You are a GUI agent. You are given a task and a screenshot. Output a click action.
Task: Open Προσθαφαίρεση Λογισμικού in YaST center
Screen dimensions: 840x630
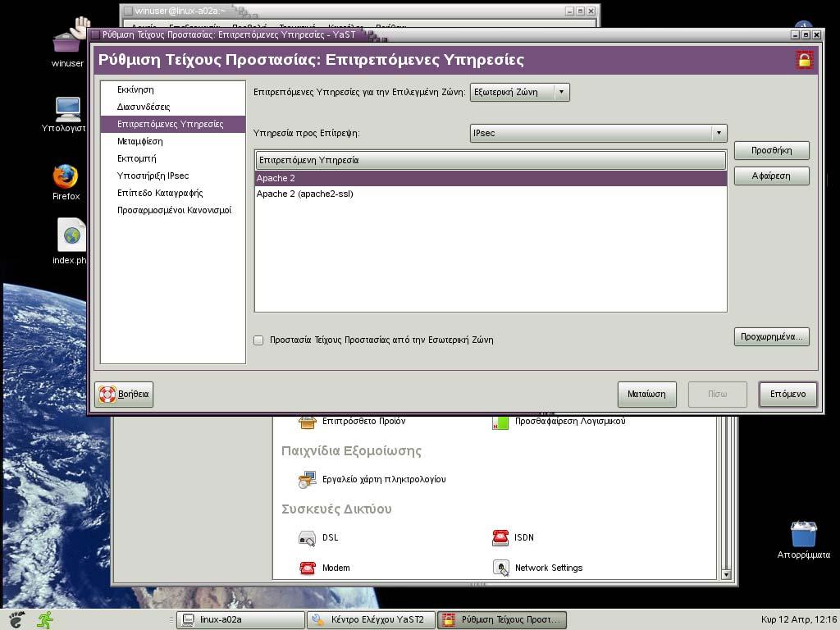558,422
